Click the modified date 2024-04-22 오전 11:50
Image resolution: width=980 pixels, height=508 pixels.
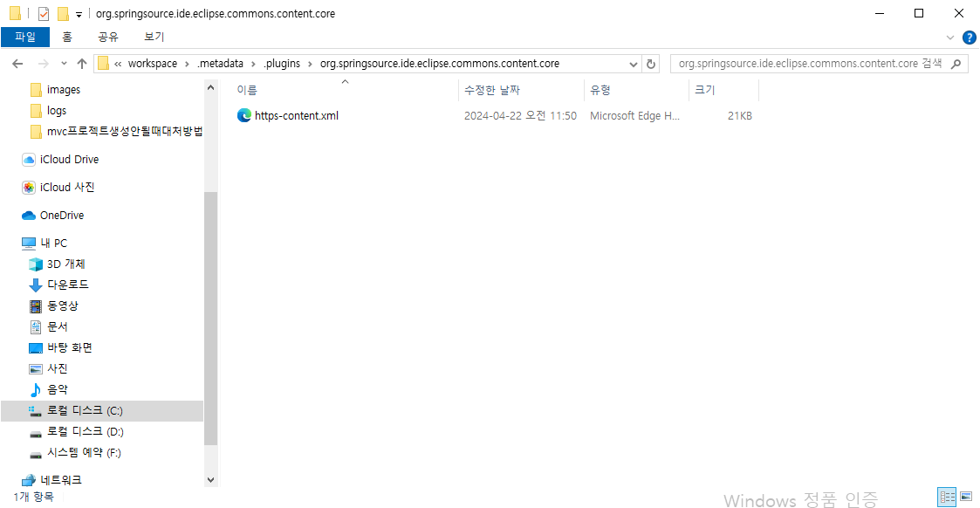pyautogui.click(x=520, y=115)
